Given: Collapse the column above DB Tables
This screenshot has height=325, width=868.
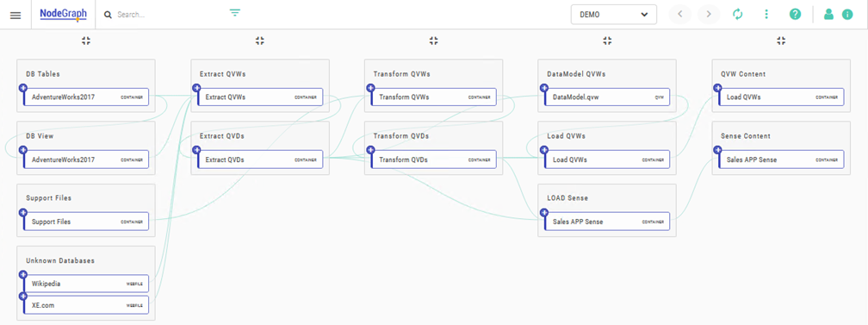Looking at the screenshot, I should tap(86, 41).
